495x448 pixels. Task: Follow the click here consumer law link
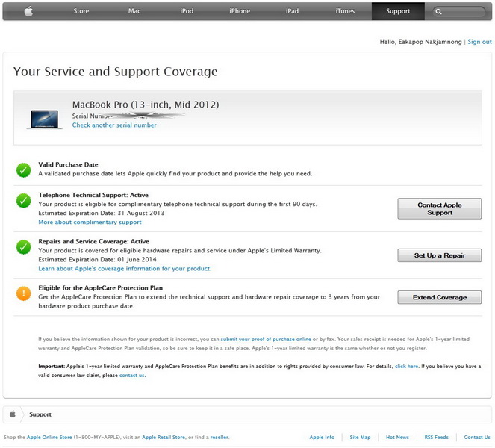pos(406,366)
